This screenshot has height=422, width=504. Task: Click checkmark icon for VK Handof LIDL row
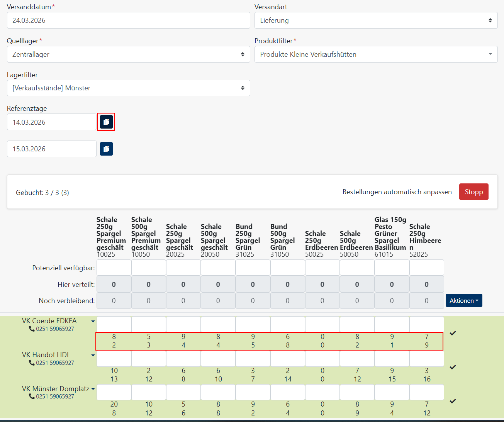click(453, 367)
